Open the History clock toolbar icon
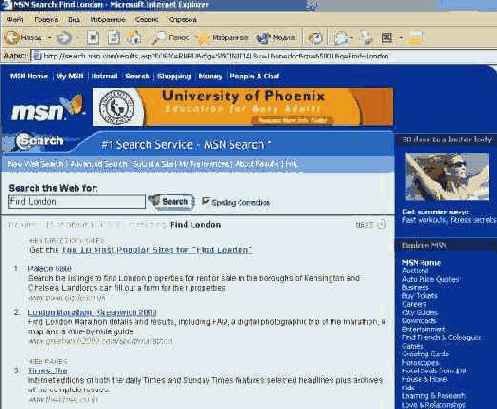The height and width of the screenshot is (409, 497). pyautogui.click(x=315, y=38)
